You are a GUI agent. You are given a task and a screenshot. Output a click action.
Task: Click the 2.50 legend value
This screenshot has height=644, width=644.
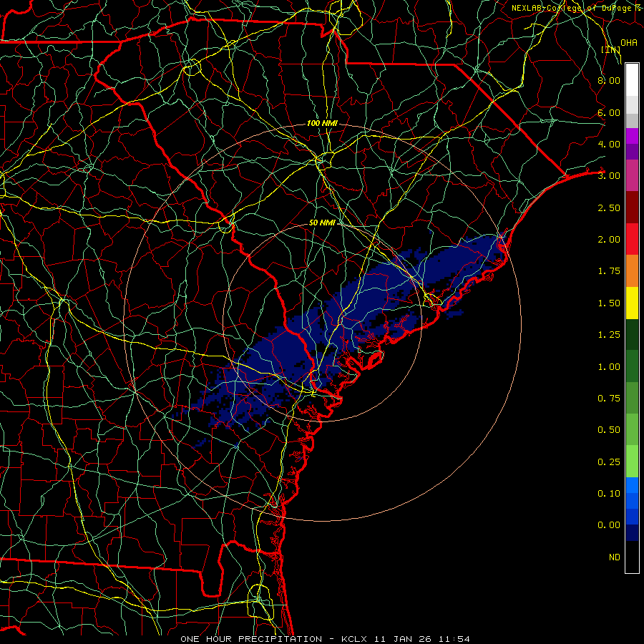click(x=609, y=208)
